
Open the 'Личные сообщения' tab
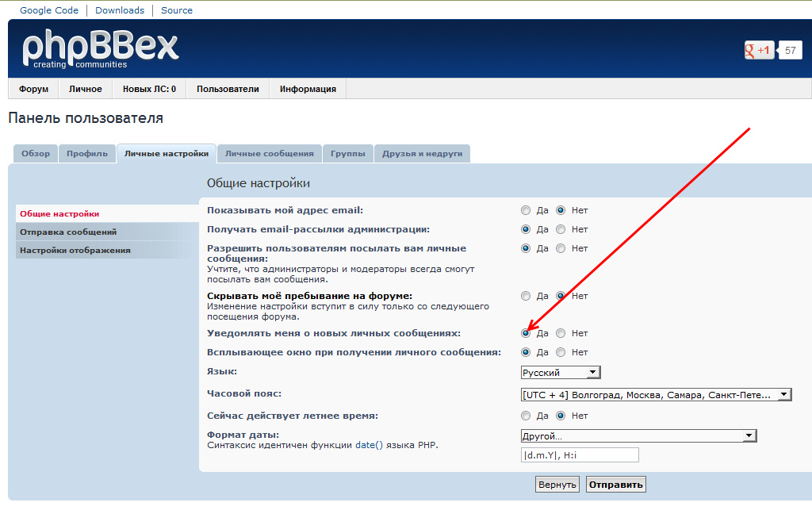coord(269,154)
